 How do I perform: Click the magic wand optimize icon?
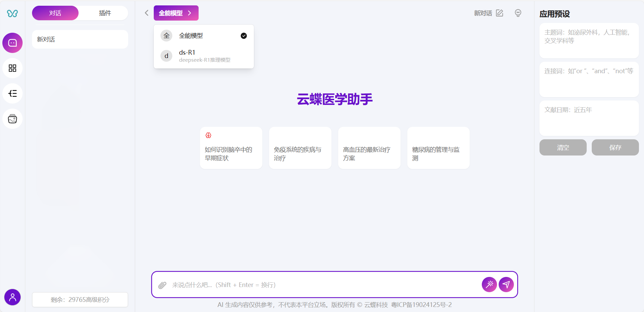pyautogui.click(x=489, y=285)
